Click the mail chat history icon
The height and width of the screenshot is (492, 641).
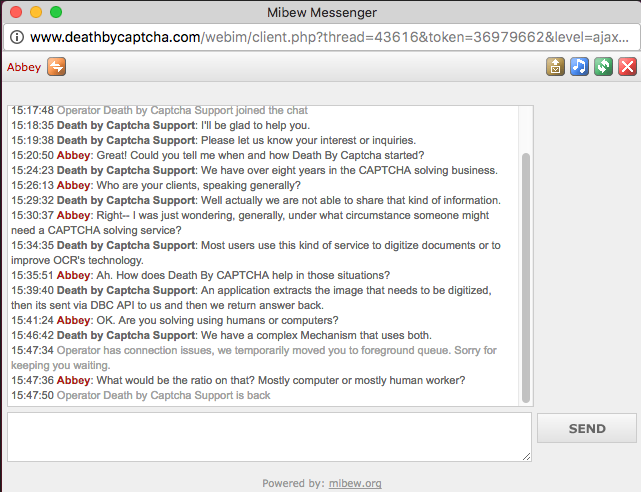[555, 67]
